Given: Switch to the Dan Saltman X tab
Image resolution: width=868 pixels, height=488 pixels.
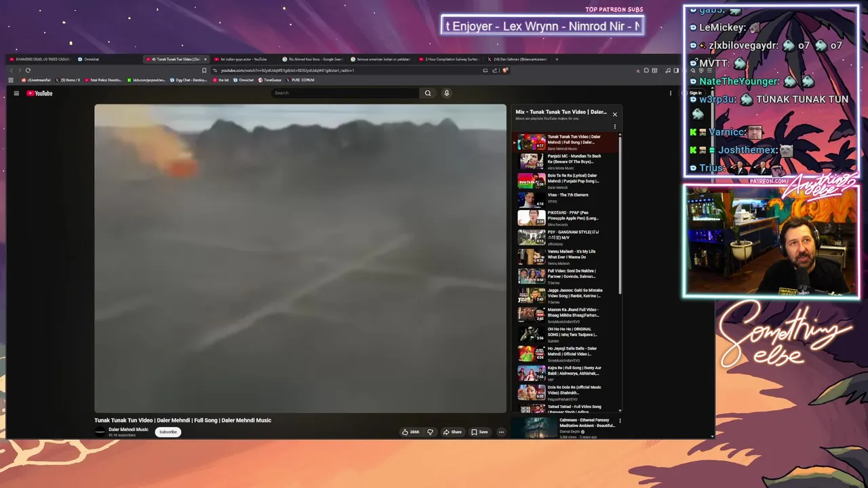Looking at the screenshot, I should pyautogui.click(x=517, y=59).
